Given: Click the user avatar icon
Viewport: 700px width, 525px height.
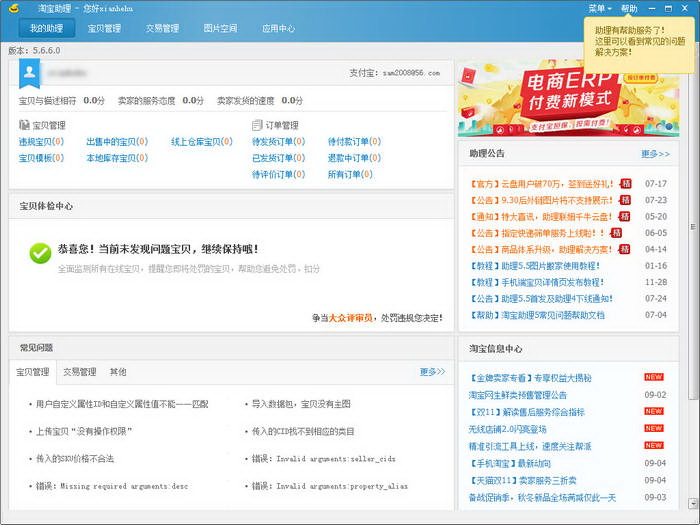Looking at the screenshot, I should click(x=30, y=72).
